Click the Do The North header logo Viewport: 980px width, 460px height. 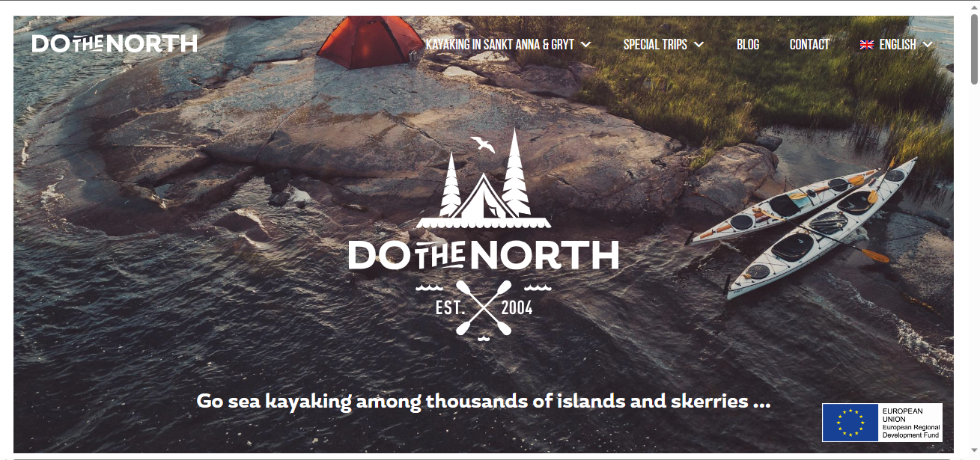(115, 43)
